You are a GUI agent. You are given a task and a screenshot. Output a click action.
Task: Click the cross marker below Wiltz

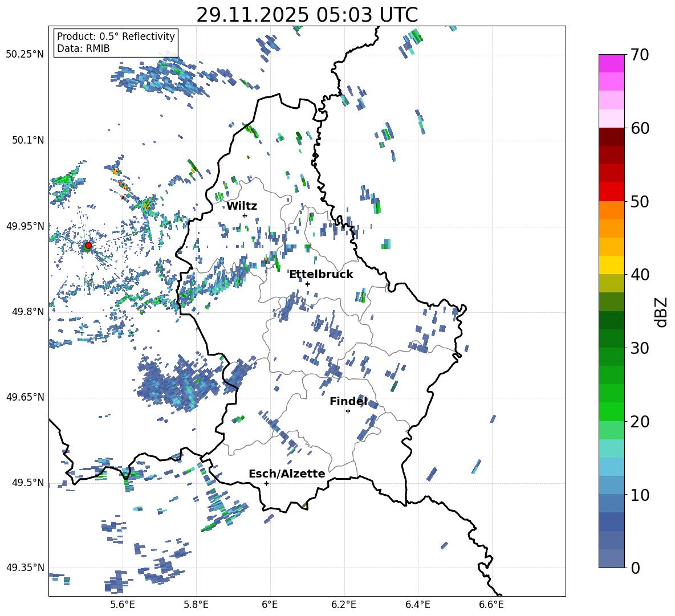[x=245, y=215]
